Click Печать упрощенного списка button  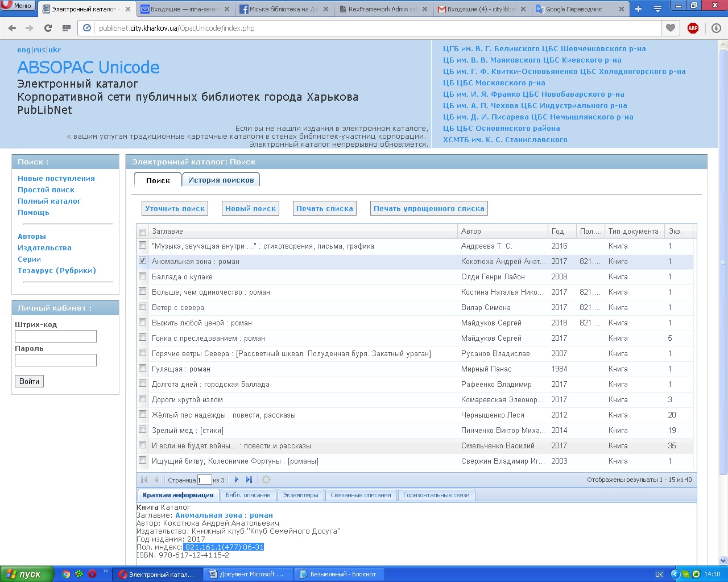point(429,209)
